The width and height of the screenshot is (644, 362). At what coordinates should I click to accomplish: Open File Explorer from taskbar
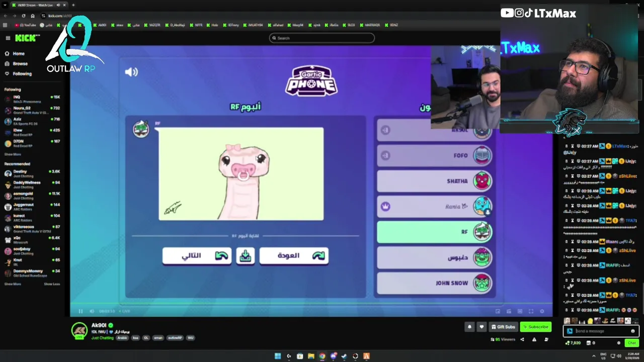tap(311, 356)
